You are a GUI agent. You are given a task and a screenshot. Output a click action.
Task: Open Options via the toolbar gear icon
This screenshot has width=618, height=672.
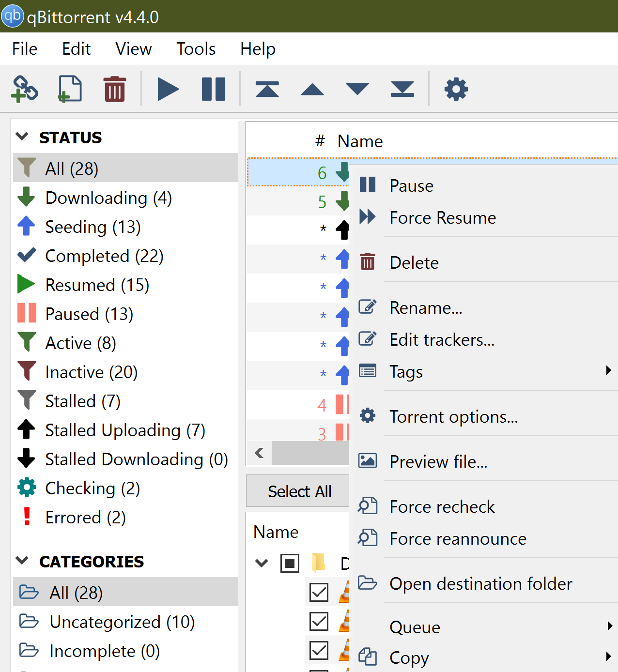[x=456, y=90]
